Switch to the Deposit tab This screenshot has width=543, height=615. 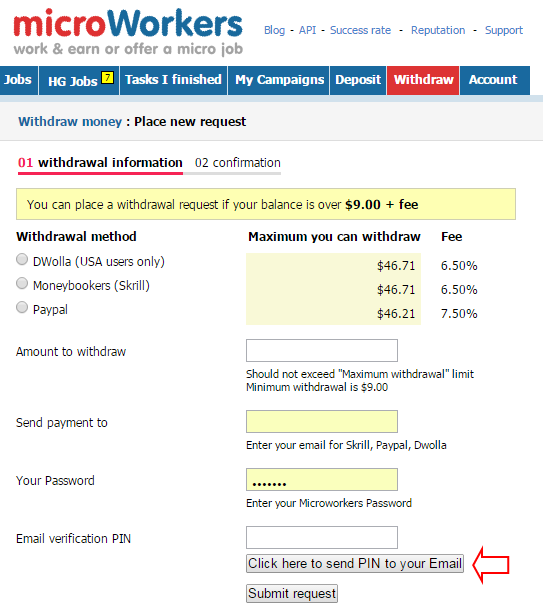[358, 80]
